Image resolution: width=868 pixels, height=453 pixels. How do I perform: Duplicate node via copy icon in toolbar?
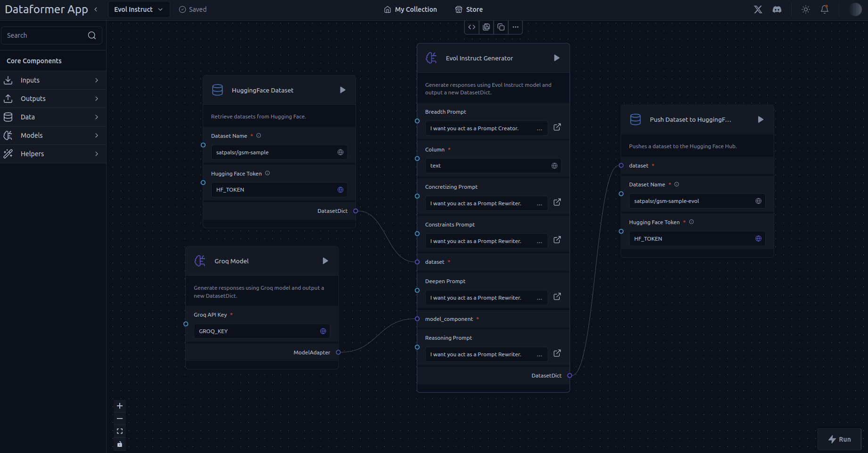501,27
